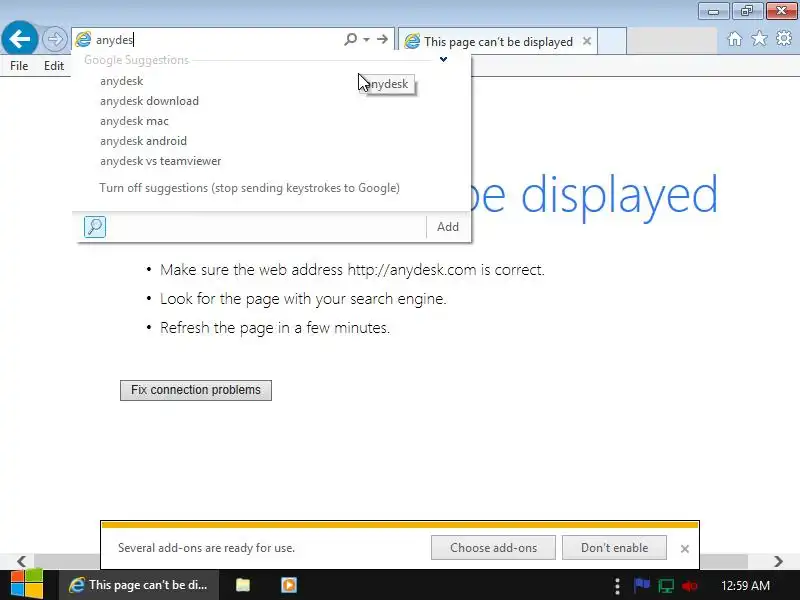Open File Explorer from the taskbar

coord(243,585)
